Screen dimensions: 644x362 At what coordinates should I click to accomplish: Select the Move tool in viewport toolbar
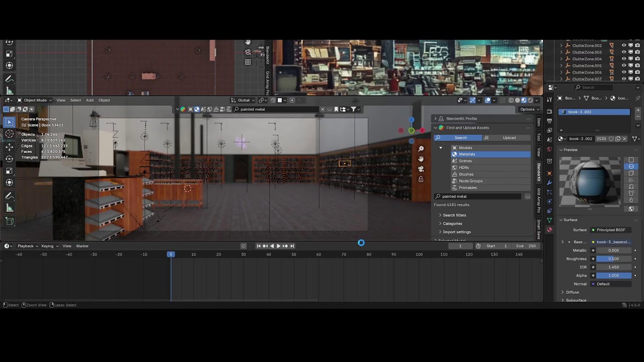pos(10,146)
